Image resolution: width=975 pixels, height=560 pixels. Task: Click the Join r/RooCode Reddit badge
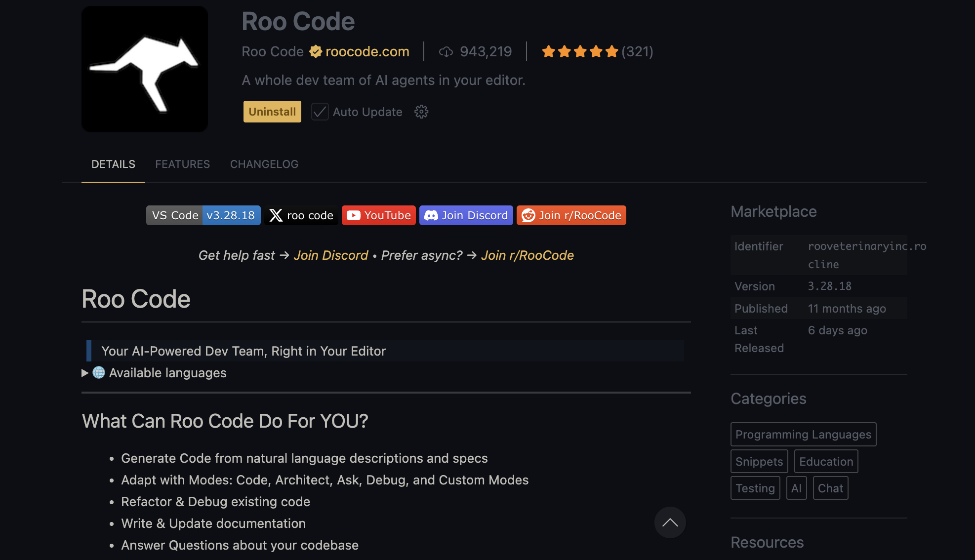(571, 215)
